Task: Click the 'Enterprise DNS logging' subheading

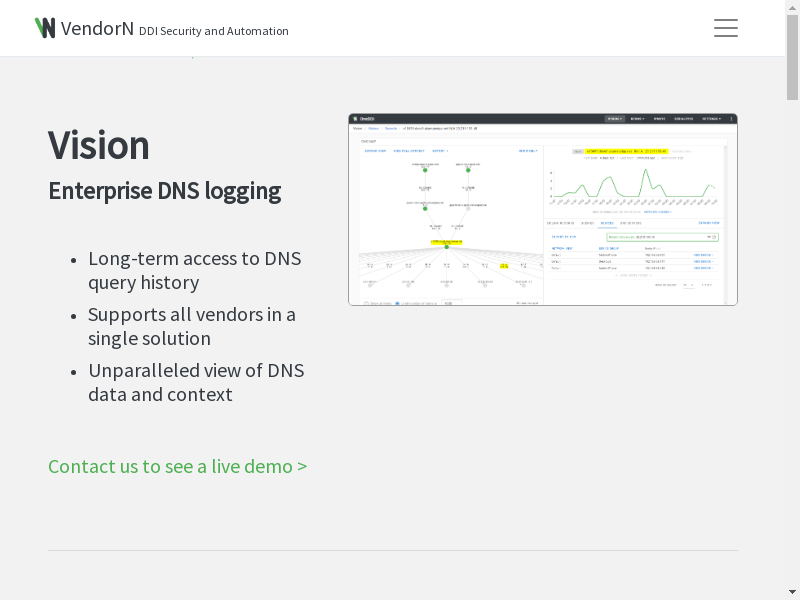Action: tap(164, 191)
